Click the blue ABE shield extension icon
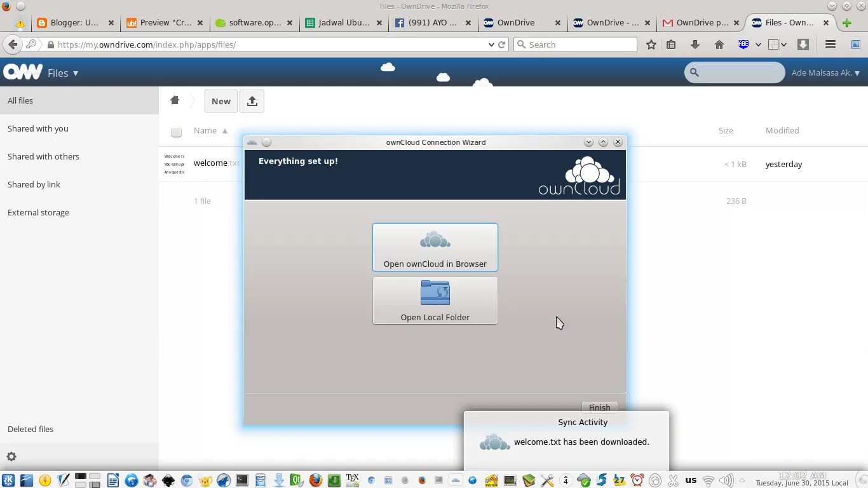 tap(743, 44)
